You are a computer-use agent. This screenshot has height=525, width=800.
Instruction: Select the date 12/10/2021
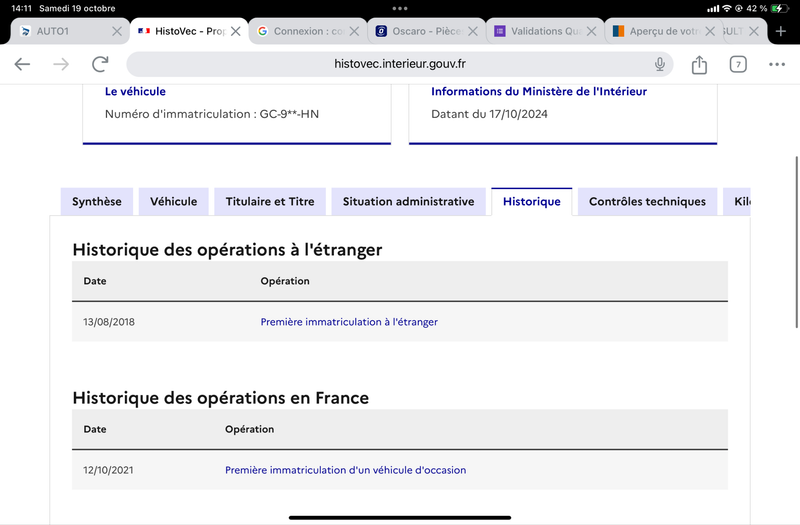point(108,470)
